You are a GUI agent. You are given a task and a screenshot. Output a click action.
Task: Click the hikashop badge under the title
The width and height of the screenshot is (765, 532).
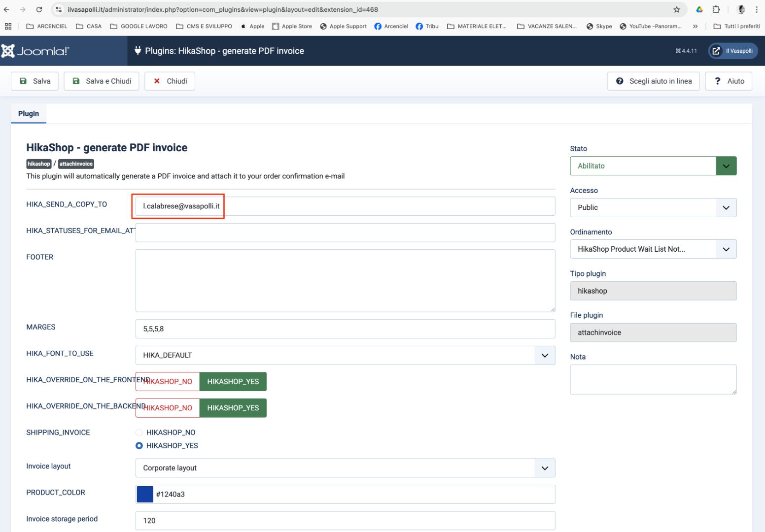pyautogui.click(x=39, y=164)
